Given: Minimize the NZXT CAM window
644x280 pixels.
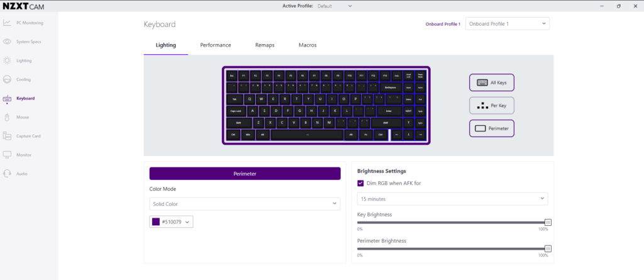Looking at the screenshot, I should [602, 6].
